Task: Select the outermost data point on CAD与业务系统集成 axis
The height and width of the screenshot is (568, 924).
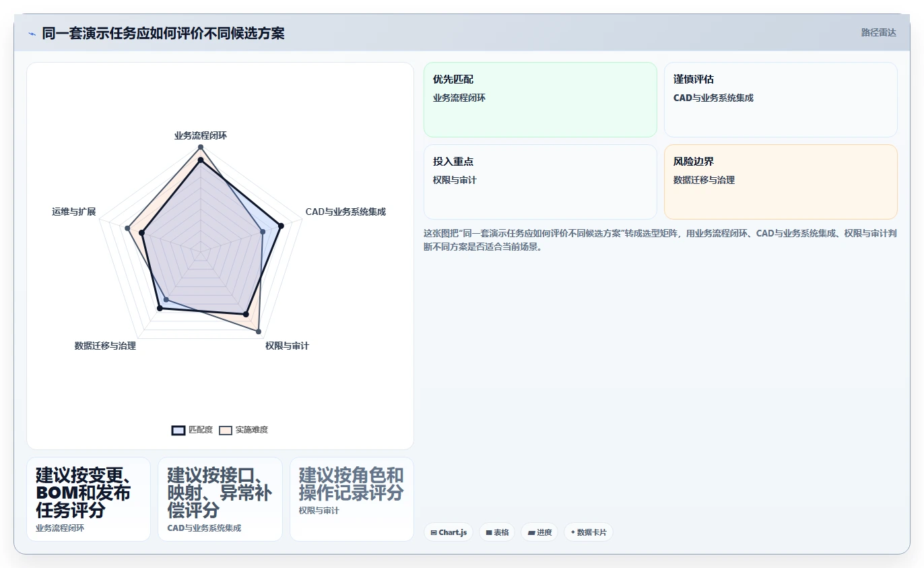Action: click(281, 226)
